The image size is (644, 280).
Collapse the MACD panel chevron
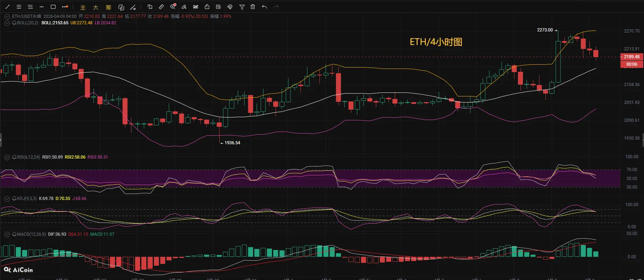[7, 234]
